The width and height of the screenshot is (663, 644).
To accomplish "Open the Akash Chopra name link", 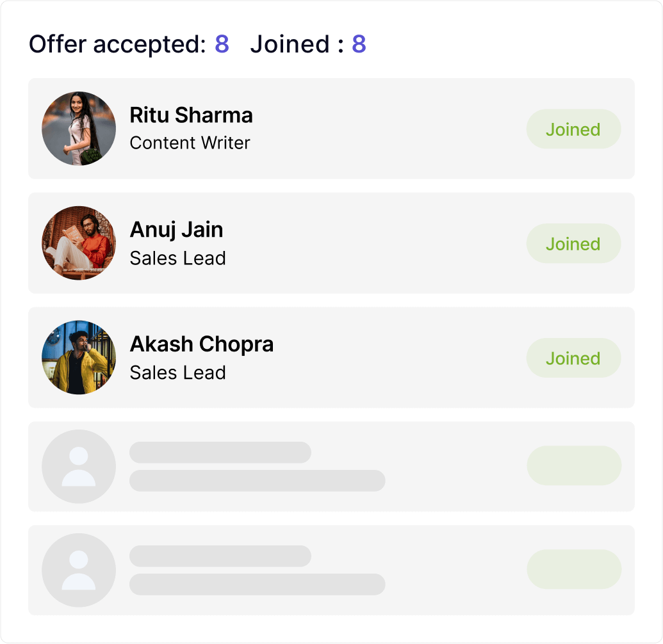I will 201,344.
